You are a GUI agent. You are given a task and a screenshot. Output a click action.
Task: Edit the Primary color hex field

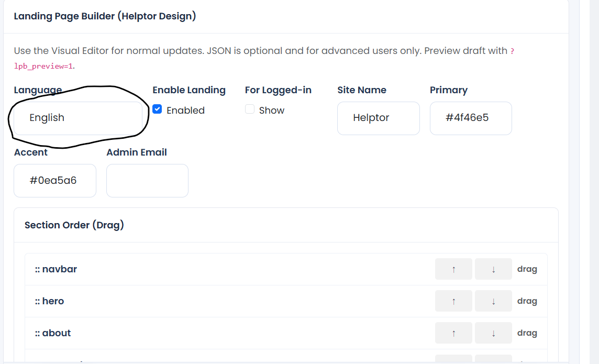(471, 118)
